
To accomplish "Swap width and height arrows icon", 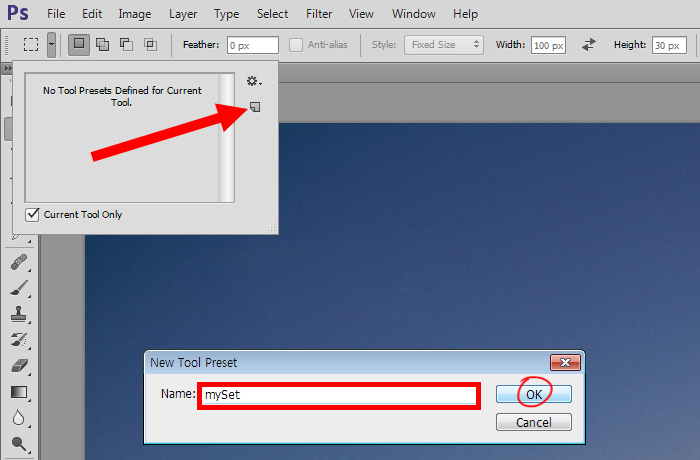I will pyautogui.click(x=589, y=45).
